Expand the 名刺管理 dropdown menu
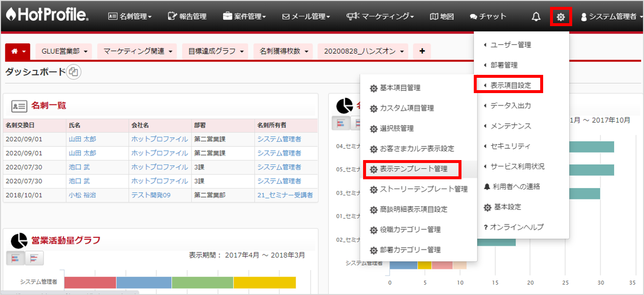644x295 pixels. point(130,17)
